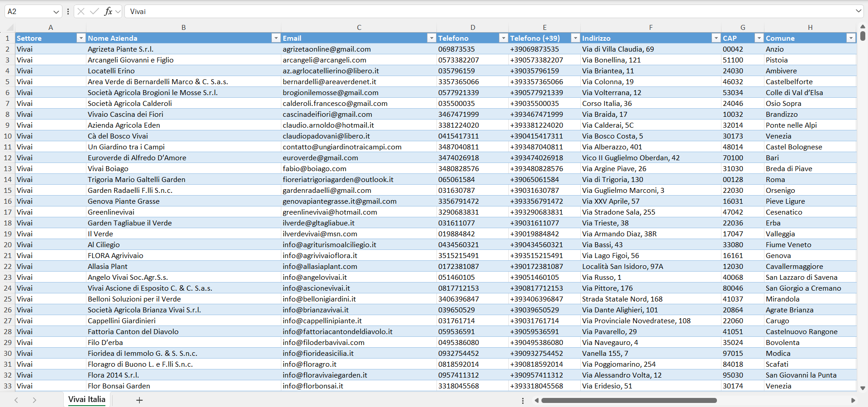
Task: Open the CAP column filter dropdown
Action: click(759, 38)
